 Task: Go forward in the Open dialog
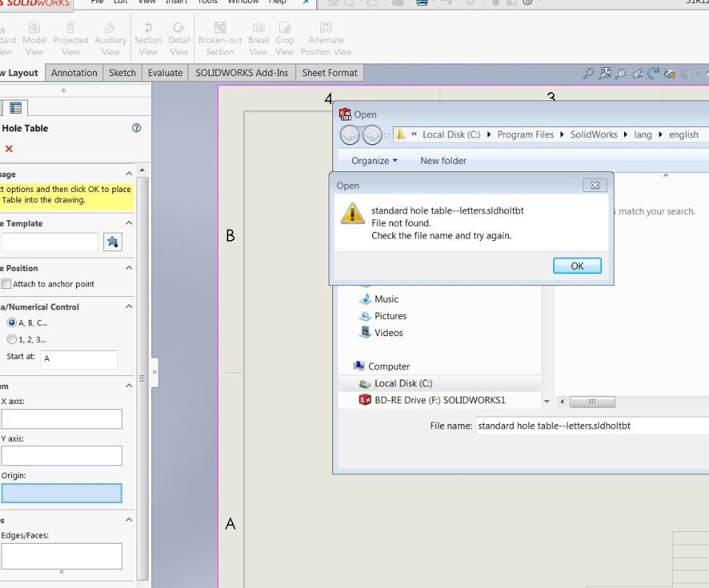pos(372,134)
